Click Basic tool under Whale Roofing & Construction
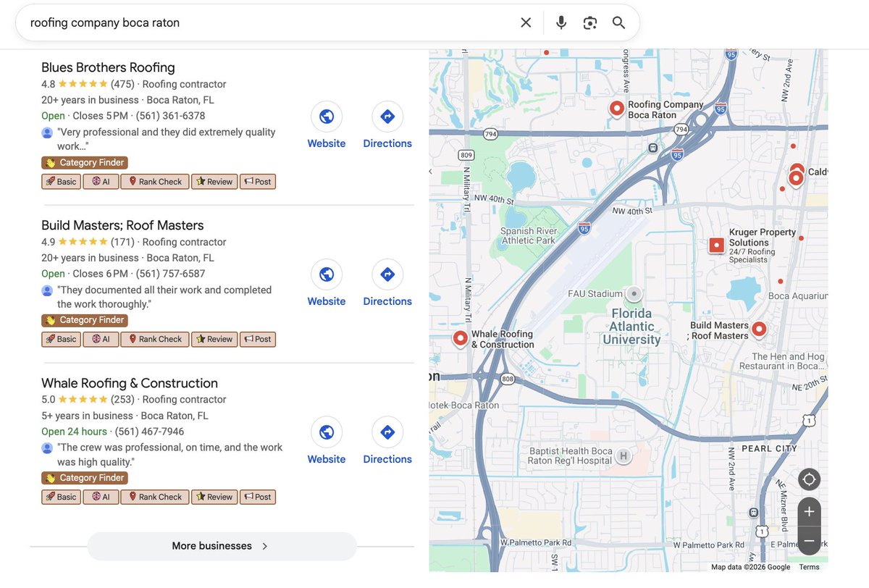 [x=61, y=497]
